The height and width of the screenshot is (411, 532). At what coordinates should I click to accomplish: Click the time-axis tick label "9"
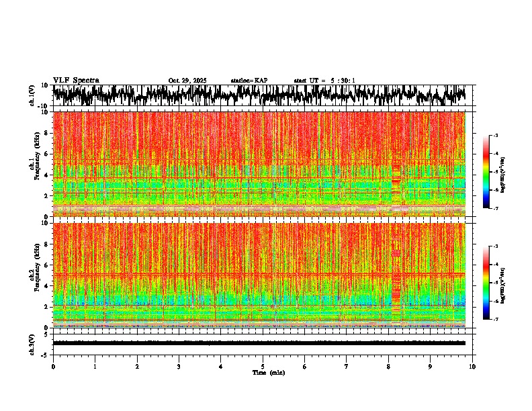coord(430,367)
